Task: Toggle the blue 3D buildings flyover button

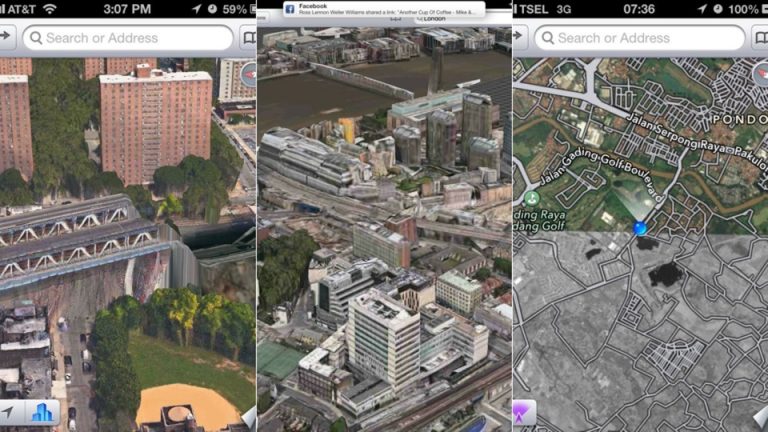Action: pyautogui.click(x=42, y=412)
